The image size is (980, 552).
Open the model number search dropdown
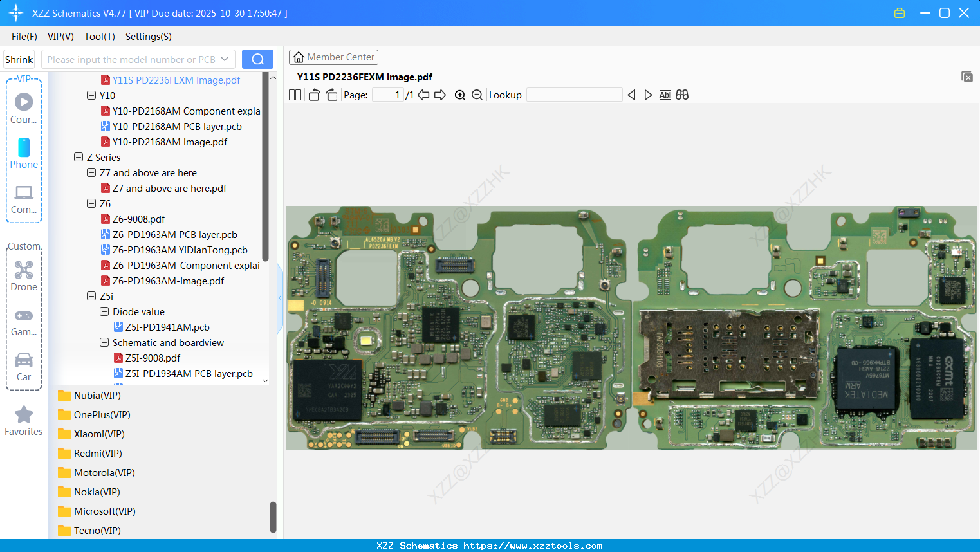point(225,59)
